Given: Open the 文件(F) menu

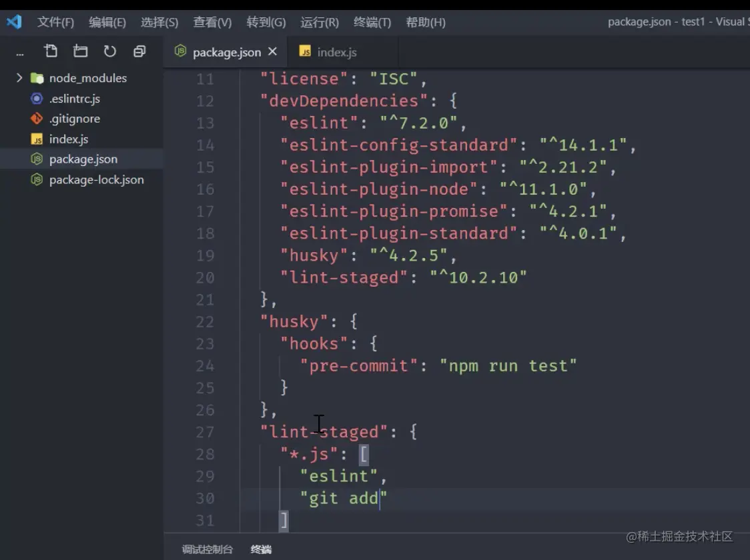Looking at the screenshot, I should click(55, 23).
